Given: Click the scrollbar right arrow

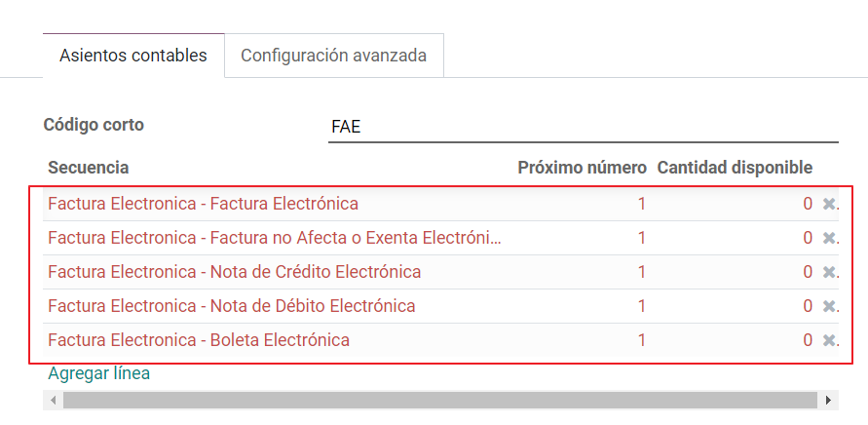Looking at the screenshot, I should click(828, 400).
